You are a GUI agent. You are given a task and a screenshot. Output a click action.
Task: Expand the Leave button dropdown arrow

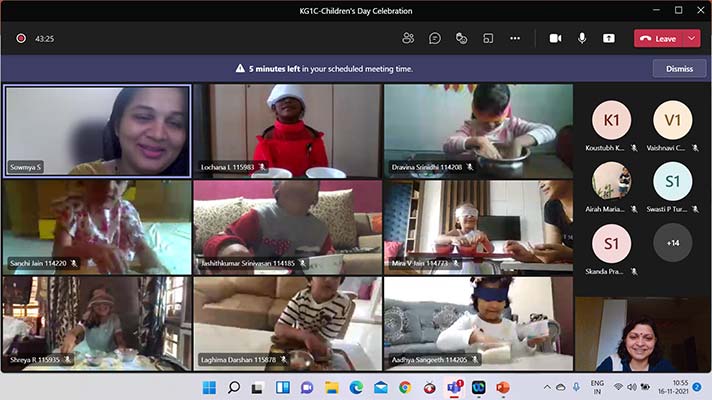pyautogui.click(x=691, y=38)
